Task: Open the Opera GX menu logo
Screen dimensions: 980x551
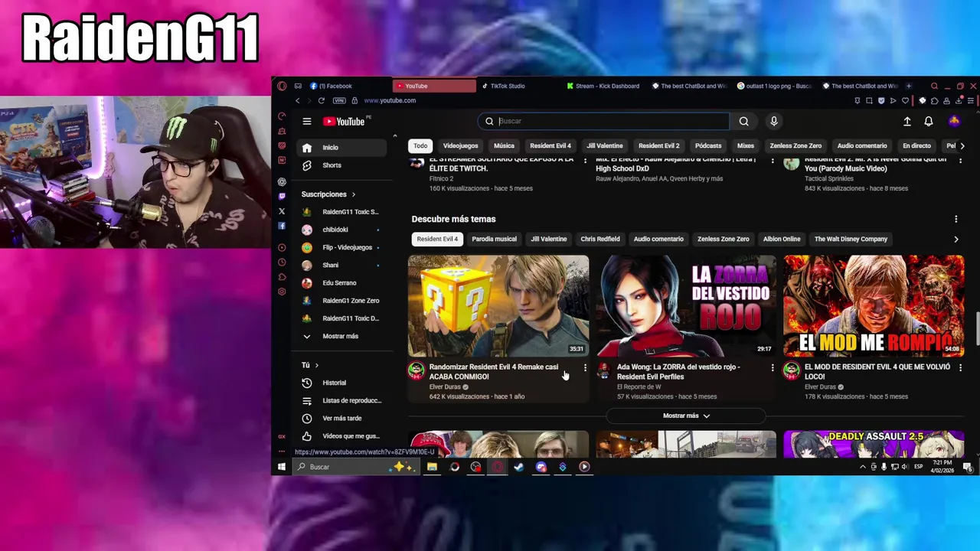Action: 282,86
